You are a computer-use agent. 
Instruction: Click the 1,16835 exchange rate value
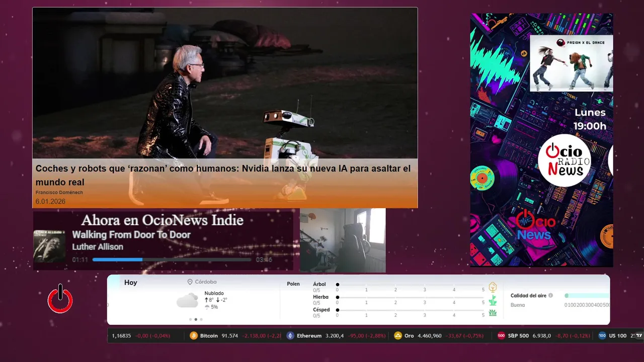tap(121, 336)
